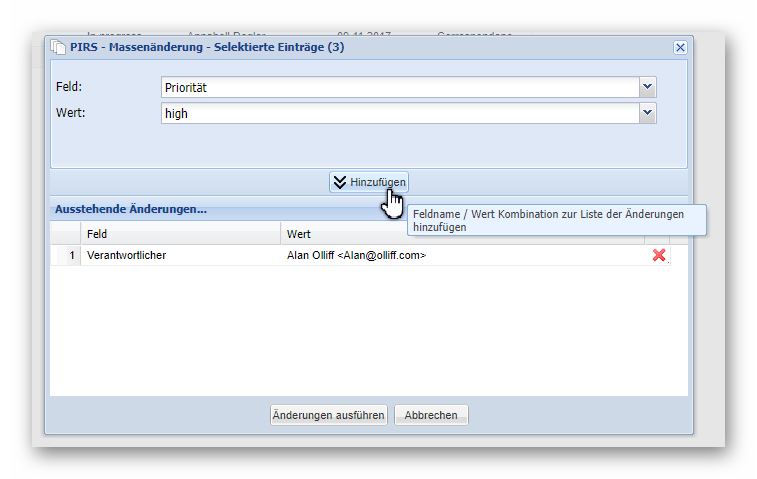Sort by the Wert column header
757x479 pixels.
point(460,233)
